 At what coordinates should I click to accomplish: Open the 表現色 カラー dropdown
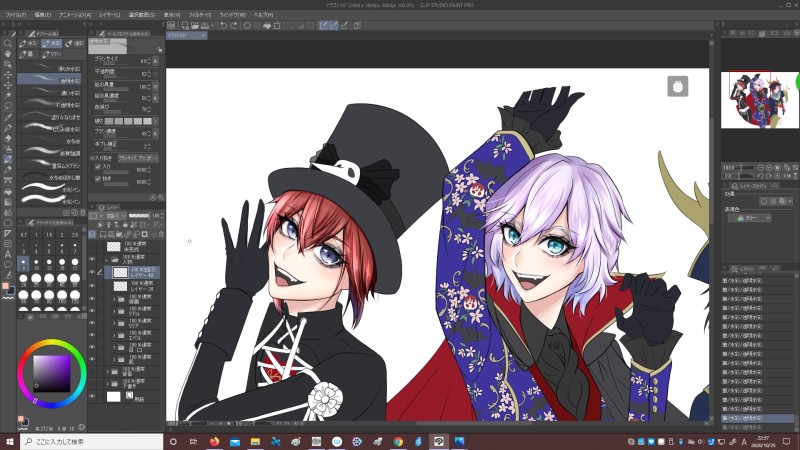pos(749,218)
